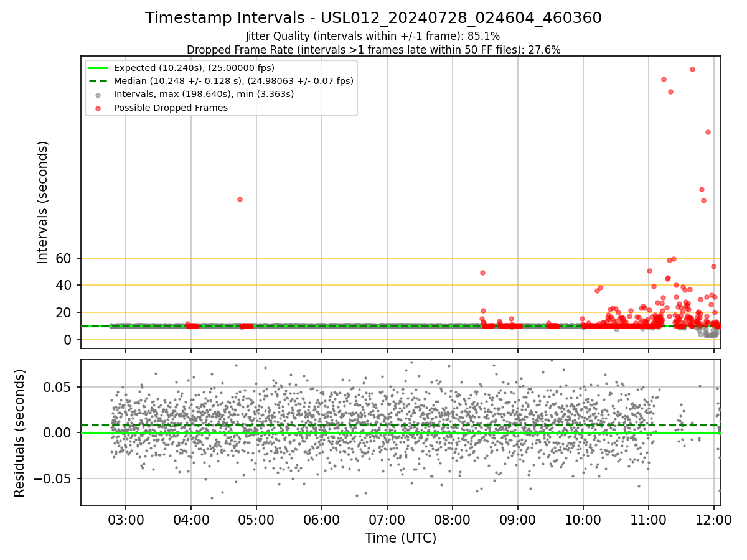Click the Median (10.248 +/- 0.128 s) legend entry
Image resolution: width=747 pixels, height=560 pixels.
[233, 81]
